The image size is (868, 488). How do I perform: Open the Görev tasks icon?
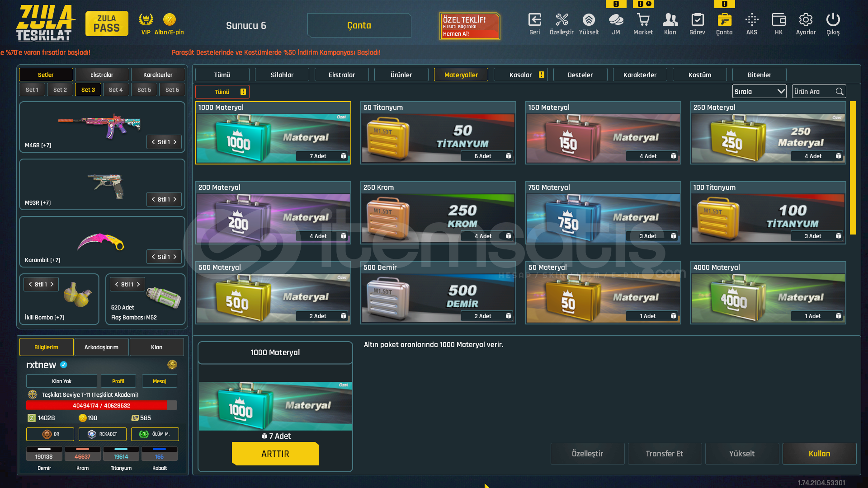click(x=697, y=20)
